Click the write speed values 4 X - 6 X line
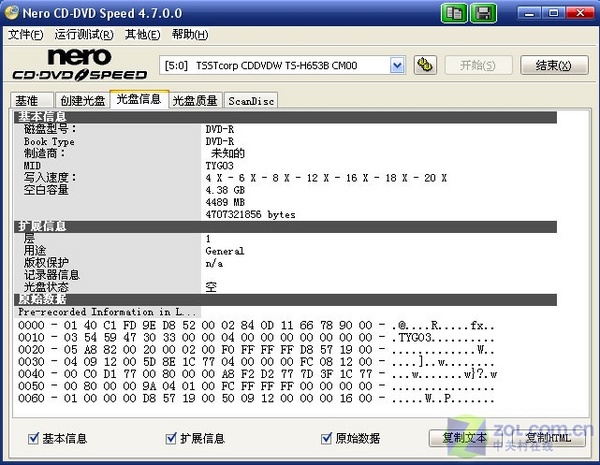This screenshot has height=465, width=600. [x=326, y=178]
